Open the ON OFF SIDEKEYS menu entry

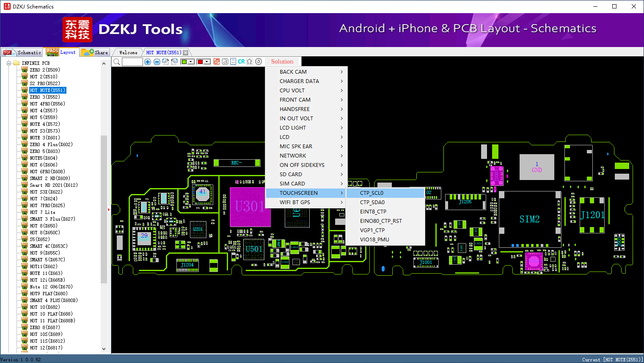point(306,165)
